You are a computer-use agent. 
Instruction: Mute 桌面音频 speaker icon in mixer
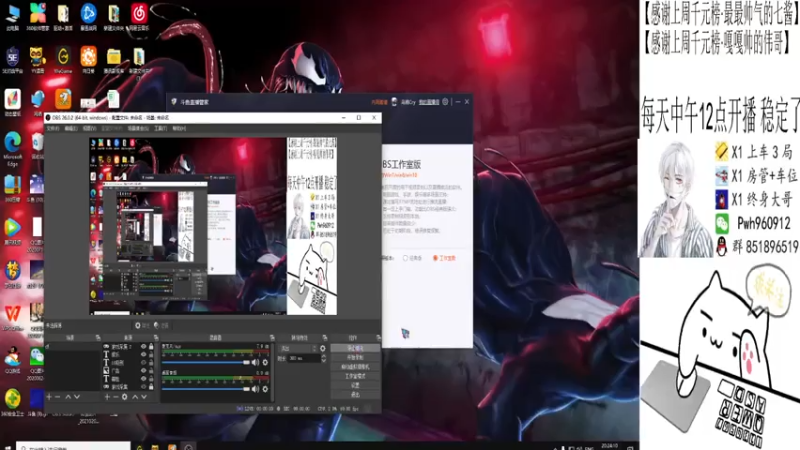coord(256,389)
